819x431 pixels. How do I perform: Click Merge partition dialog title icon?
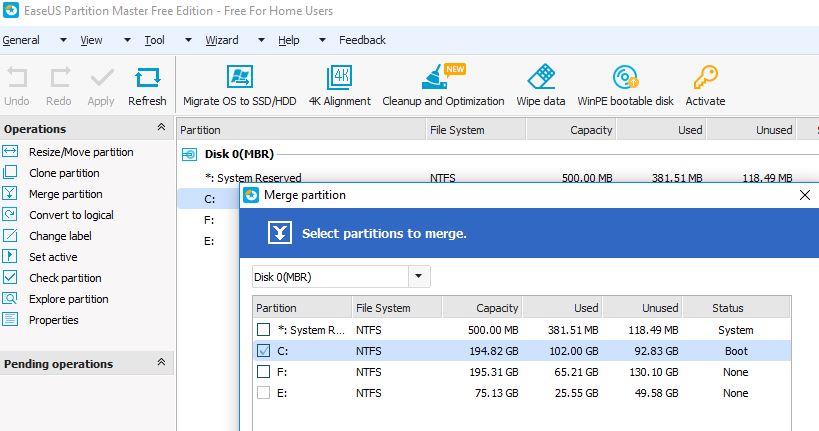(x=251, y=195)
